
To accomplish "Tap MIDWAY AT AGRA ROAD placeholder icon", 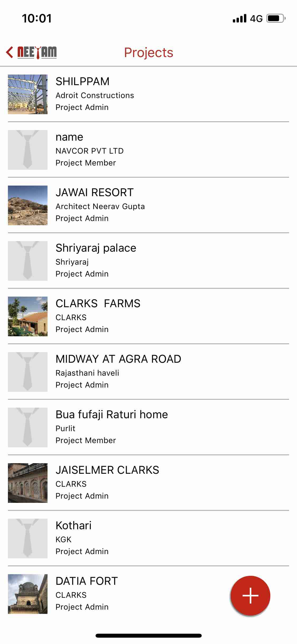I will [28, 372].
